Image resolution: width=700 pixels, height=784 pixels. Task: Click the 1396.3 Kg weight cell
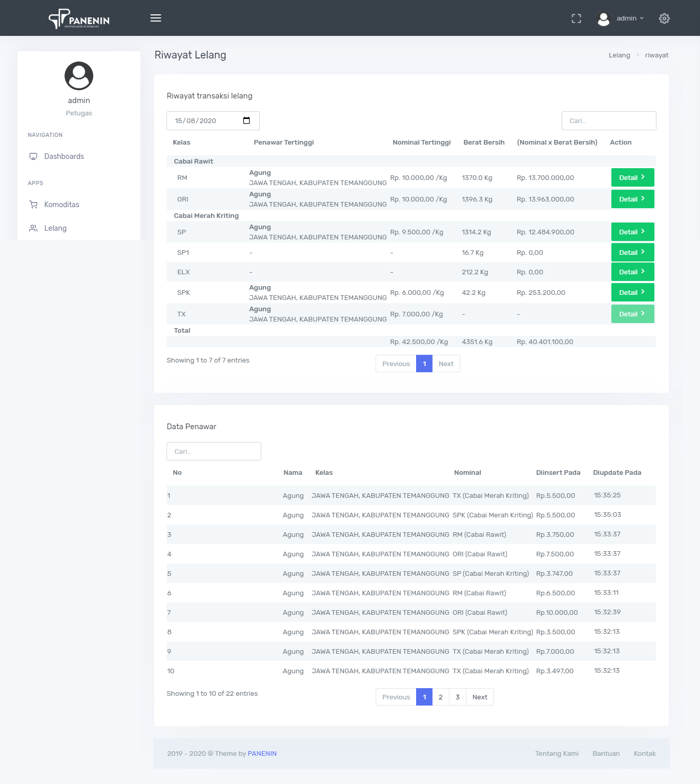pyautogui.click(x=477, y=199)
